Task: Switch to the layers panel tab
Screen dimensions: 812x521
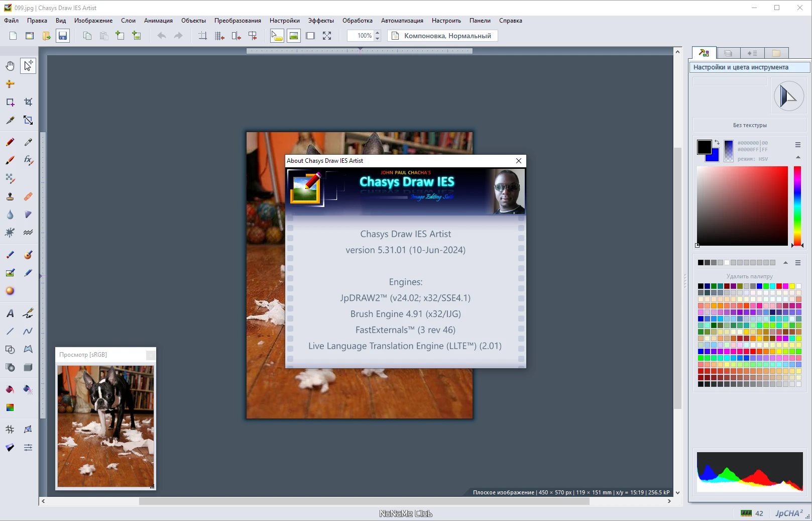Action: click(728, 53)
